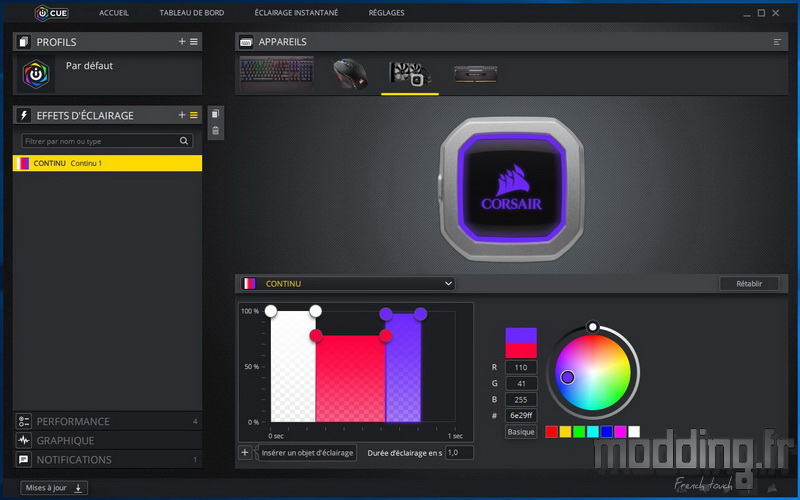This screenshot has height=500, width=800.
Task: Select the mouse device thumbnail
Action: [350, 74]
